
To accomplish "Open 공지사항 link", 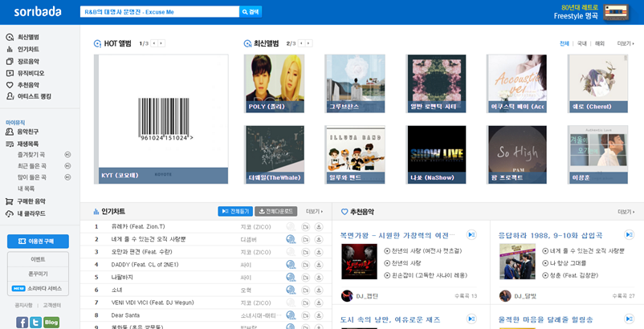I will coord(23,305).
